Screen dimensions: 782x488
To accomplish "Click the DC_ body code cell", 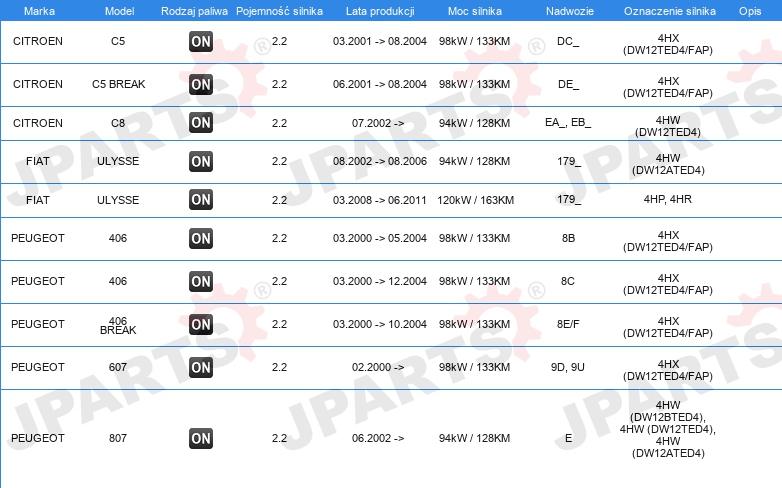I will tap(568, 41).
